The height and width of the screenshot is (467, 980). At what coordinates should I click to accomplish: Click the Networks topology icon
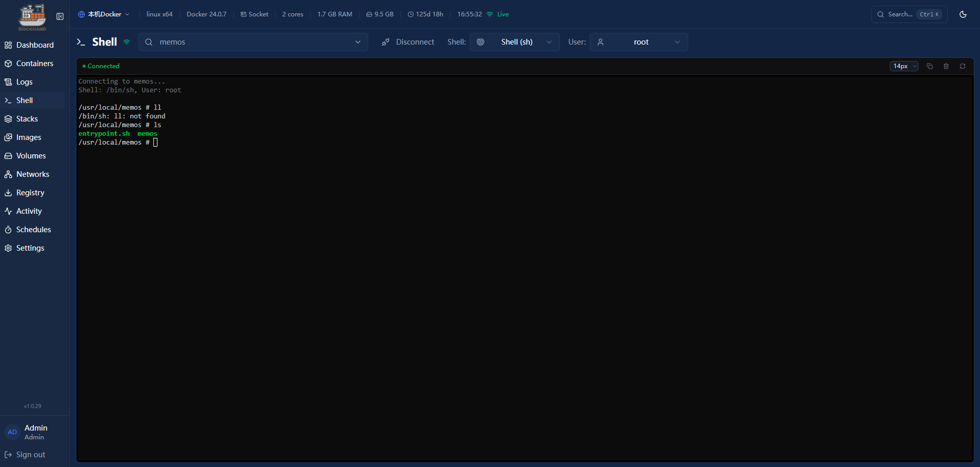tap(8, 174)
